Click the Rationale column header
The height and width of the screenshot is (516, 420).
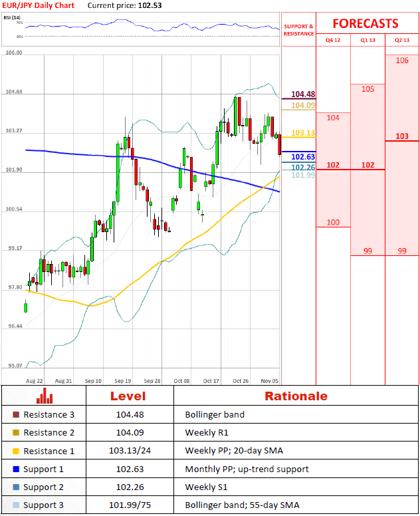[x=296, y=396]
